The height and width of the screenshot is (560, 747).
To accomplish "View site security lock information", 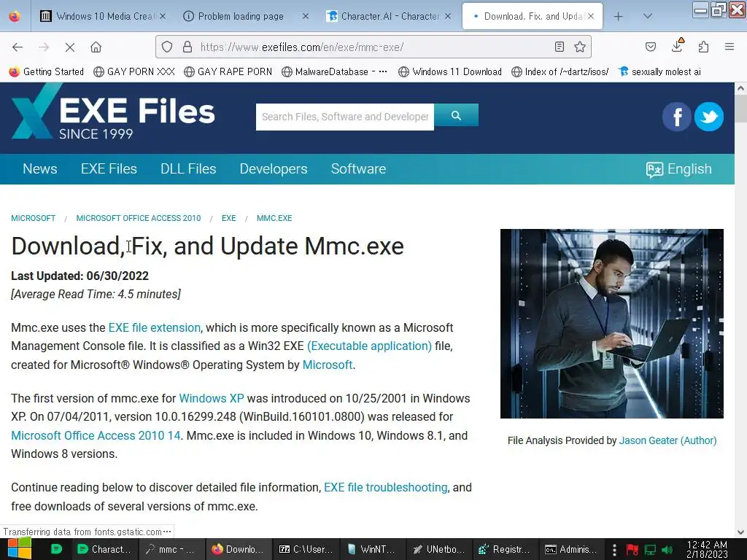I will coord(187,47).
